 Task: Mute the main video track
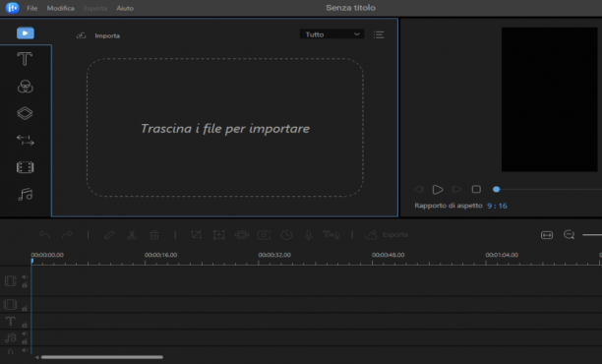[25, 276]
